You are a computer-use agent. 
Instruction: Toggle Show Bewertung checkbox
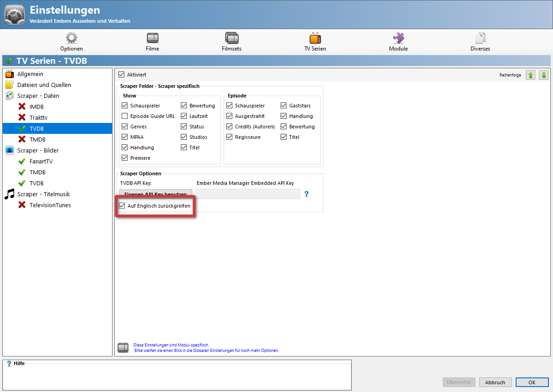point(184,106)
